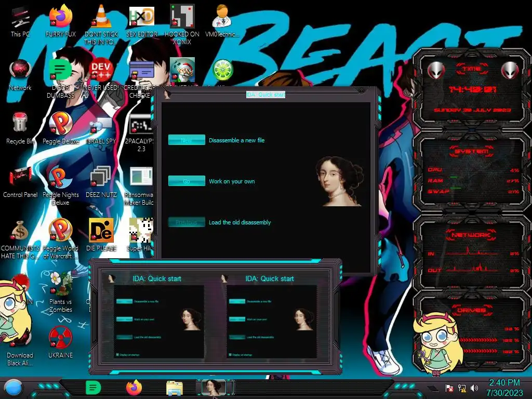Viewport: 532px width, 399px height.
Task: Launch the HOOKED ON XONIX shortcut
Action: 182,24
